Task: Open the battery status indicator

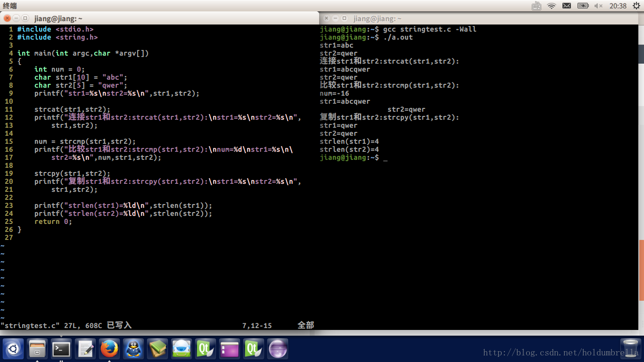Action: 583,6
